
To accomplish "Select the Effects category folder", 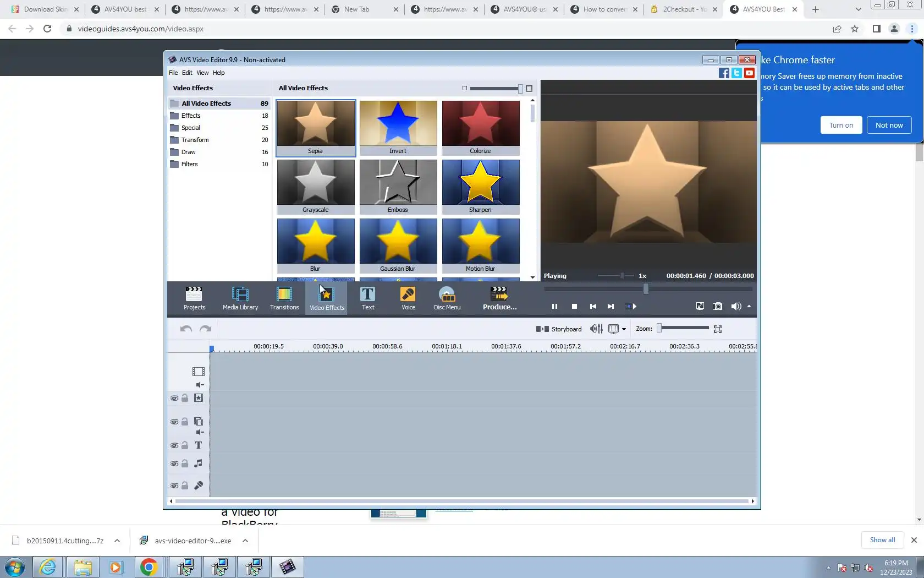I will (219, 116).
